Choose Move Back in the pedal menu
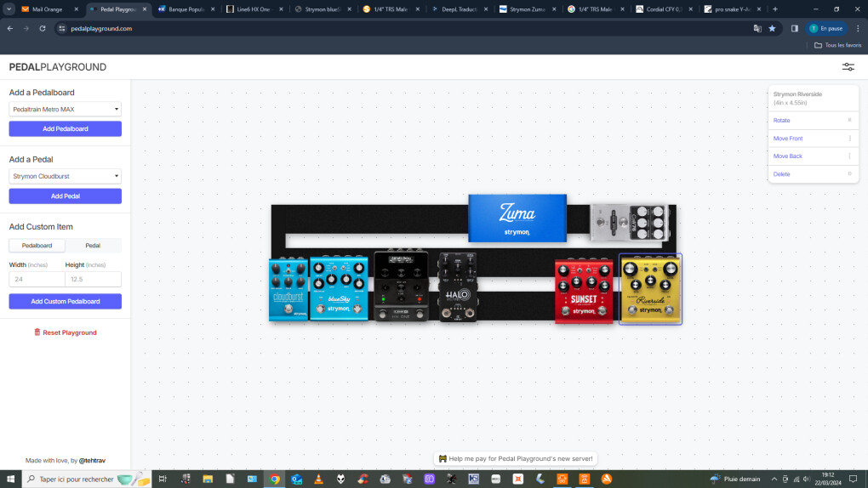868x488 pixels. 813,156
